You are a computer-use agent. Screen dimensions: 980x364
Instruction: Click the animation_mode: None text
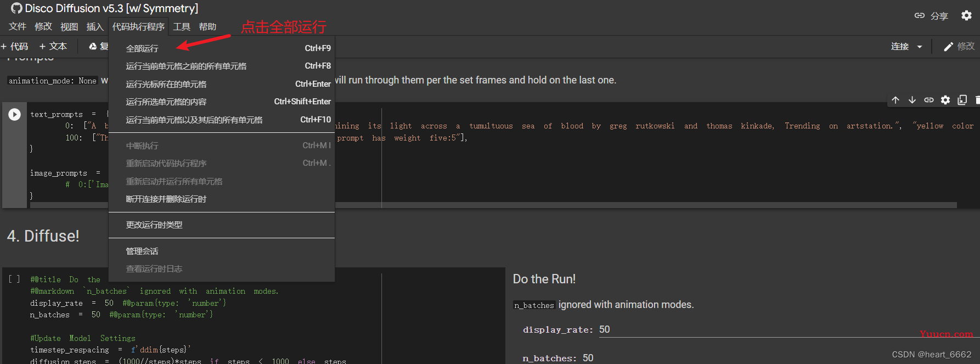coord(53,81)
